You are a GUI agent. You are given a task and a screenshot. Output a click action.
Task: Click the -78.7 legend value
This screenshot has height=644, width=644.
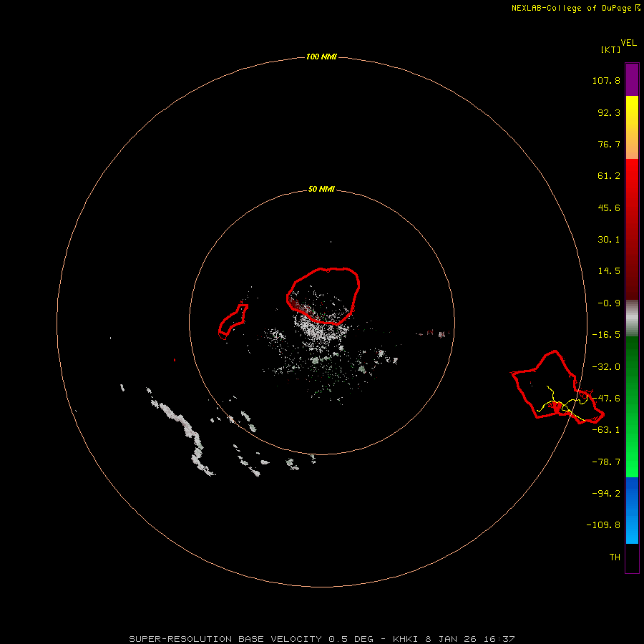pos(606,462)
